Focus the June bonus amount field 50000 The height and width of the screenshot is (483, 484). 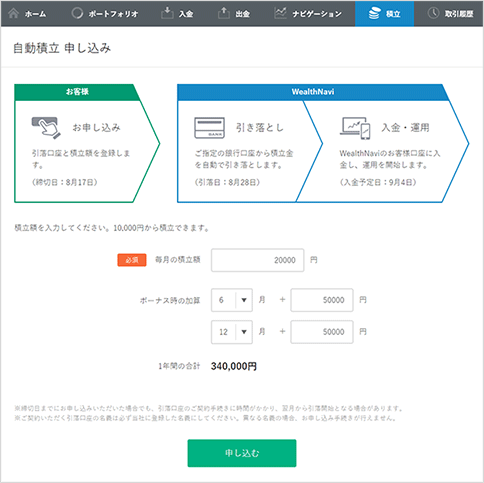[x=322, y=300]
